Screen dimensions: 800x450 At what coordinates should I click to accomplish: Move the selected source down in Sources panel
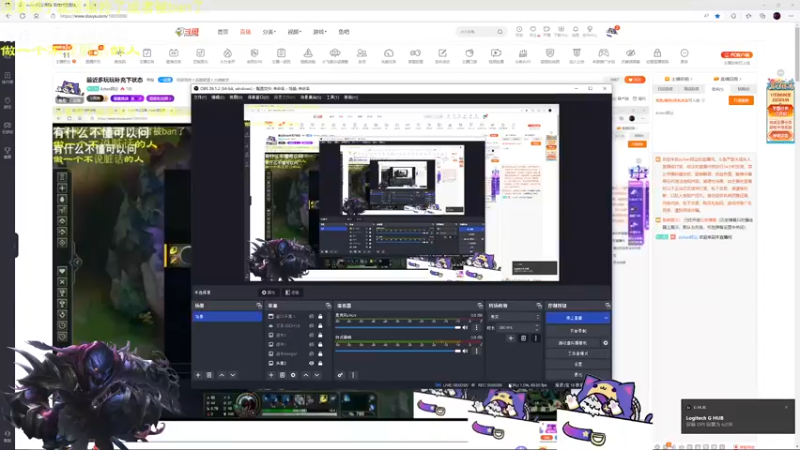pos(317,375)
